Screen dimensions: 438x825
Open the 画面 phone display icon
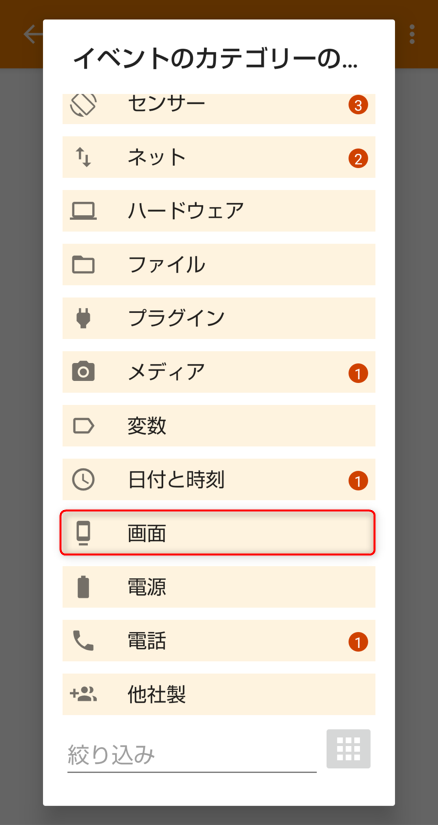(x=83, y=533)
